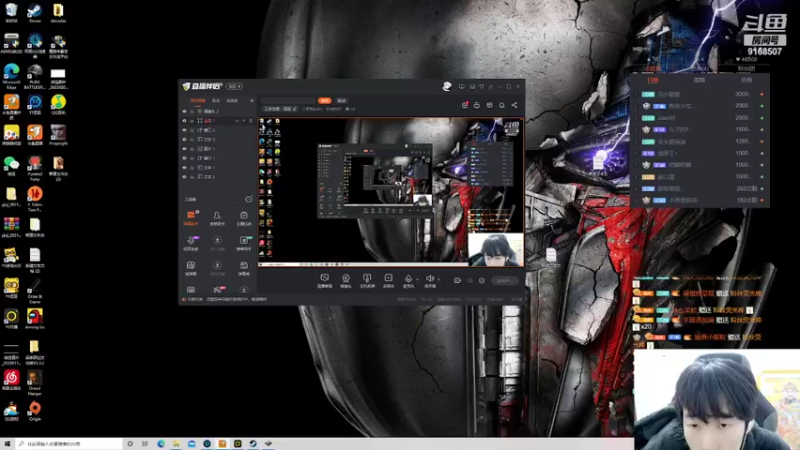
Task: Click the padlock icon above the preview
Action: 477,105
